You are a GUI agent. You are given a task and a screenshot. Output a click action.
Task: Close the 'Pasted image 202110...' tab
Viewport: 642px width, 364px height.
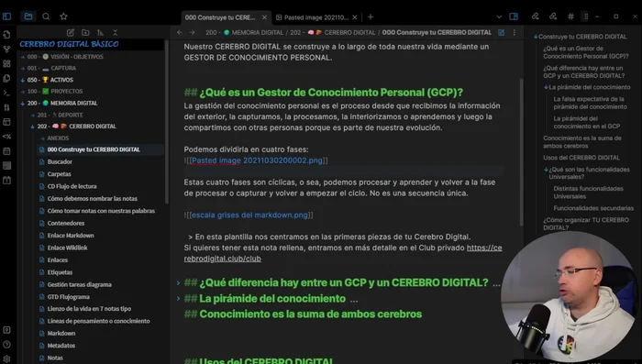[355, 17]
